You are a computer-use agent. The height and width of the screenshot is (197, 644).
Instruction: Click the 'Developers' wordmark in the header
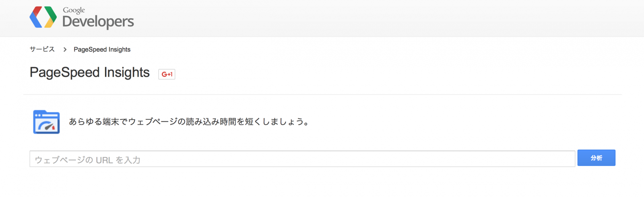[98, 22]
